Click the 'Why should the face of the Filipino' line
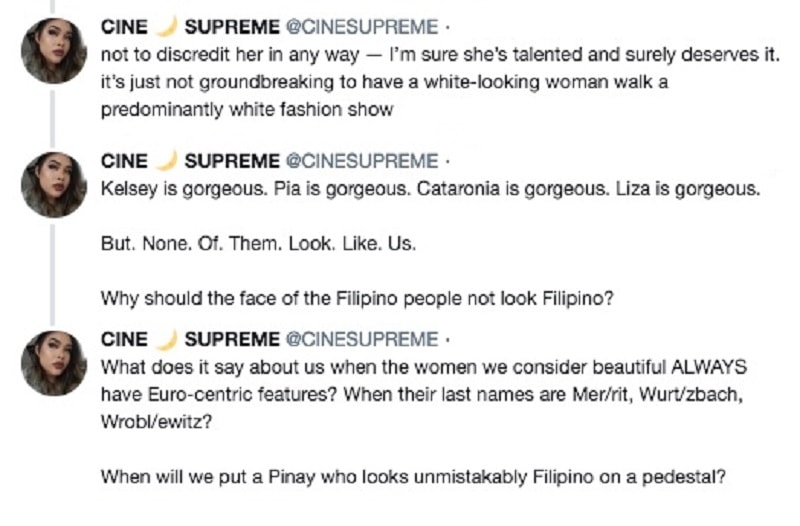 [x=357, y=298]
